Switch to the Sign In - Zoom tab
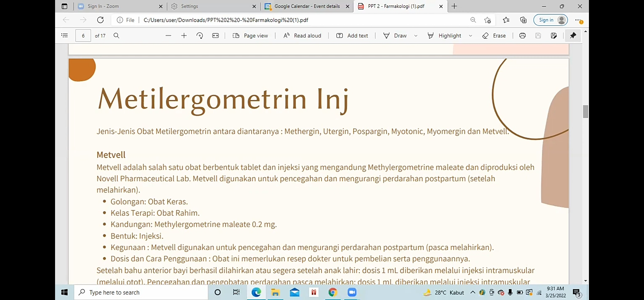Screen dimensions: 644x300 pyautogui.click(x=120, y=6)
